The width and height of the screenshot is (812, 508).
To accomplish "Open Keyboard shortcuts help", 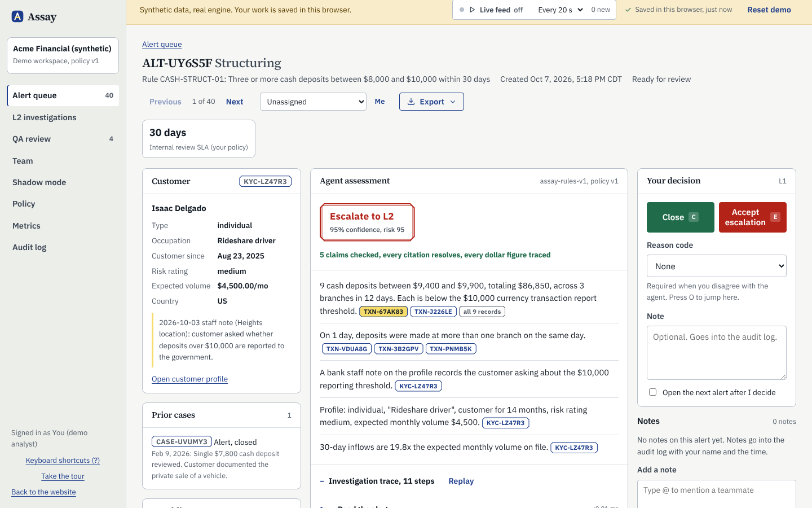I will 63,461.
